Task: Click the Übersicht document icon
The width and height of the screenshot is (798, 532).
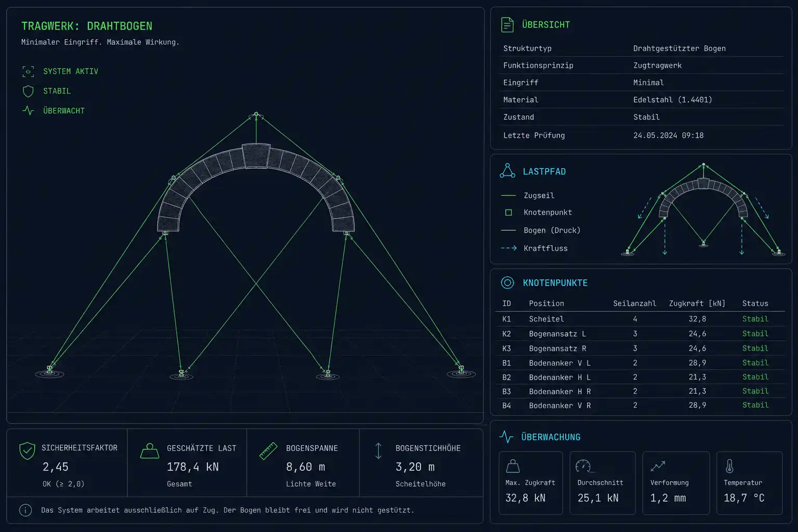Action: [x=507, y=24]
